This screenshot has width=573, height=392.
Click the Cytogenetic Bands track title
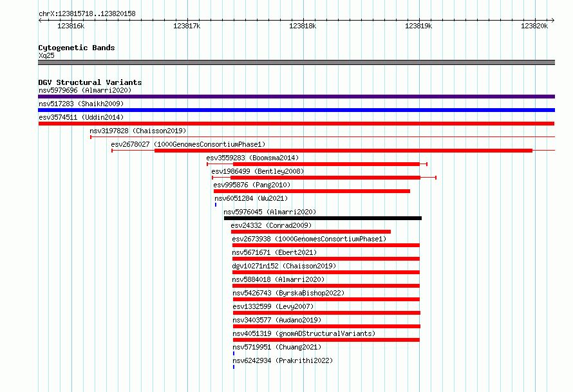click(x=77, y=48)
